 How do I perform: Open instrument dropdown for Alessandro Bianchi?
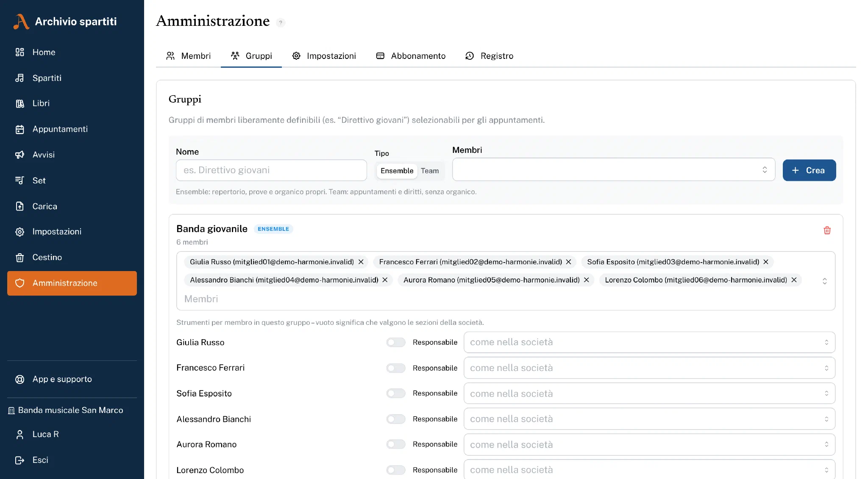click(x=649, y=419)
